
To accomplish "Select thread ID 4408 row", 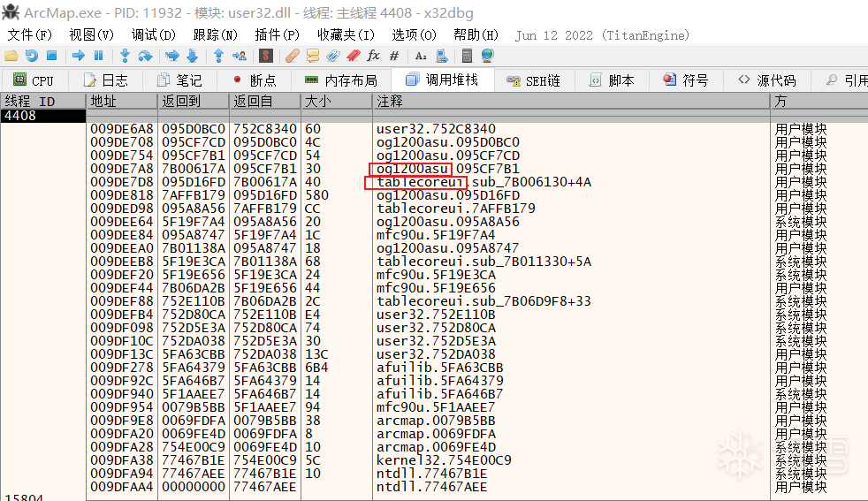I will (43, 116).
